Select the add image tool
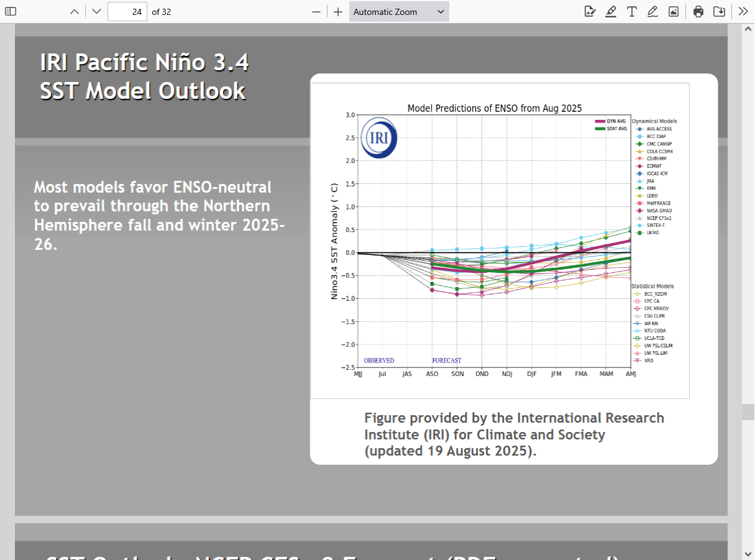Viewport: 755px width, 560px height. [673, 11]
